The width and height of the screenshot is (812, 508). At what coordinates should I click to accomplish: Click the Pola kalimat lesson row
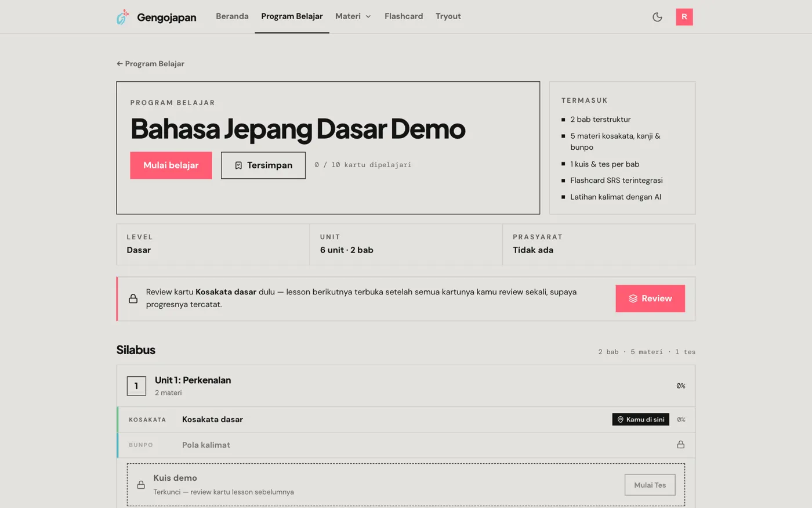(x=406, y=445)
